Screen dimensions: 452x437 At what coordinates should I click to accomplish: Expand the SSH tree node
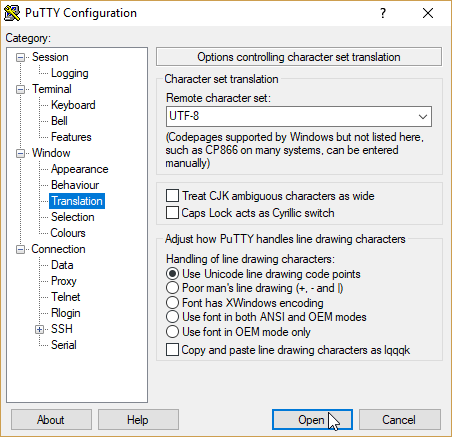click(x=39, y=330)
